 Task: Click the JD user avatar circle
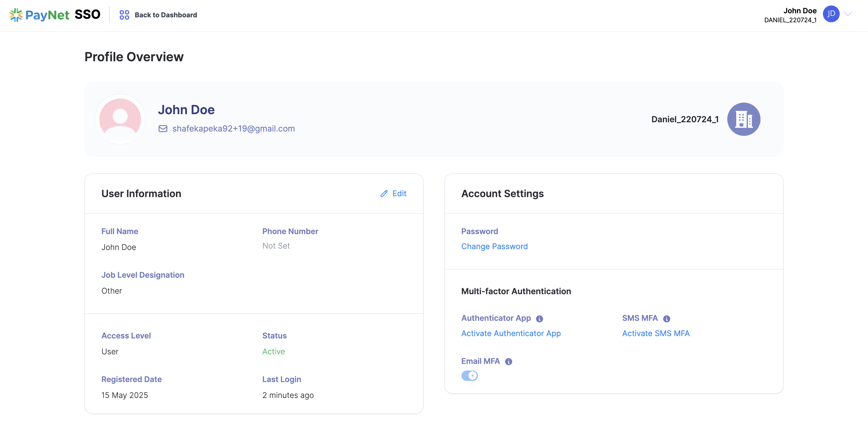coord(831,14)
